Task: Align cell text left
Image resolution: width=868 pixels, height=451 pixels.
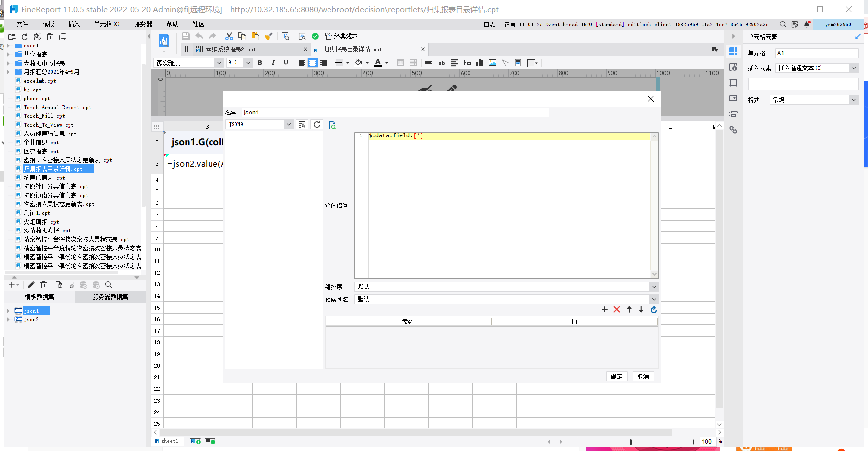Action: (302, 63)
